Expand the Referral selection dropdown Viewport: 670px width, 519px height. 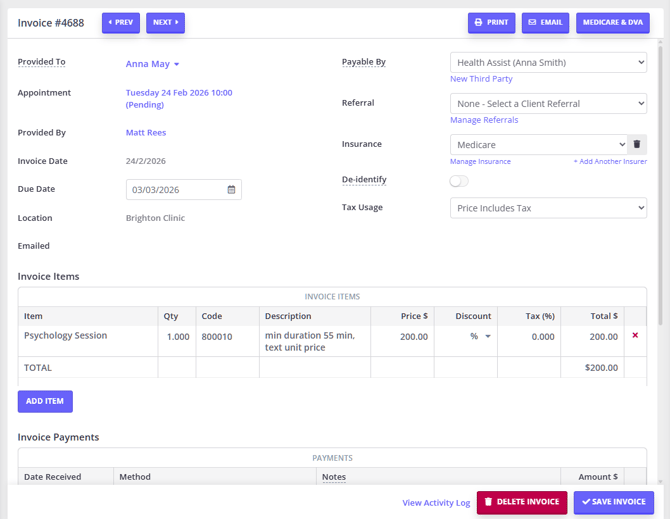[548, 103]
